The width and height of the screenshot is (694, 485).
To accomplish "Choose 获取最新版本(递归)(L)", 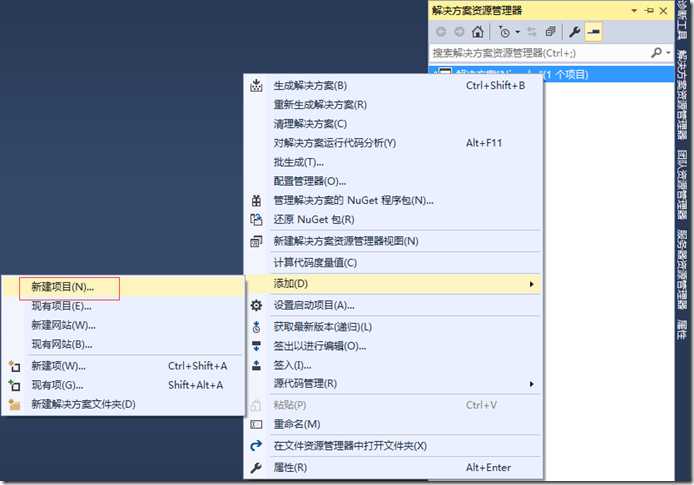I will [393, 327].
